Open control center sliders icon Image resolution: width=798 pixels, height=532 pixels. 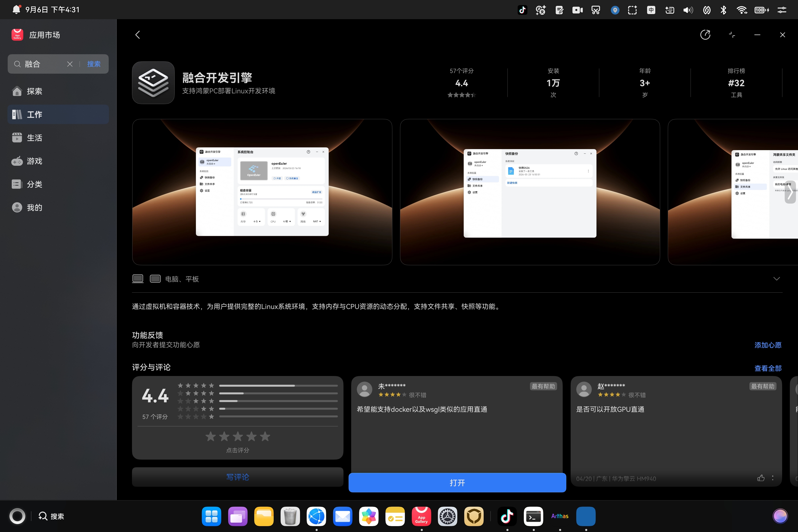point(782,10)
